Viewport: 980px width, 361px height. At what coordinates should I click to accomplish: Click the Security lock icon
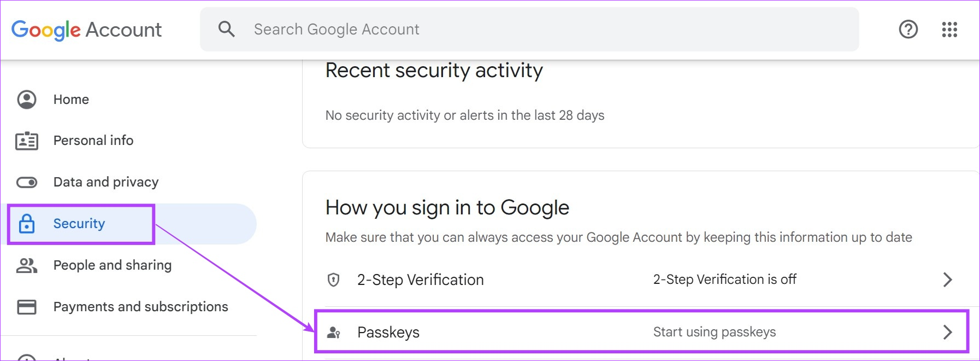(x=27, y=224)
